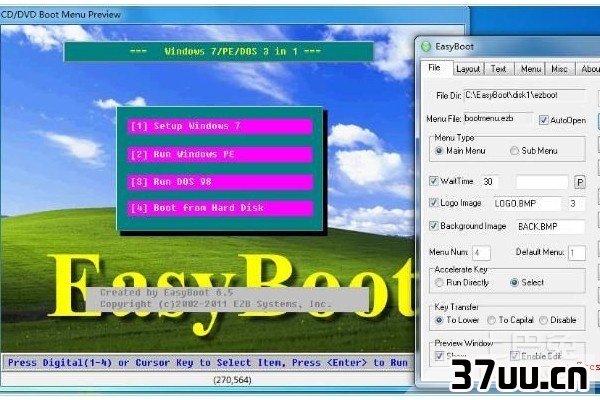
Task: Toggle the AutoOpen checkbox
Action: [x=543, y=120]
